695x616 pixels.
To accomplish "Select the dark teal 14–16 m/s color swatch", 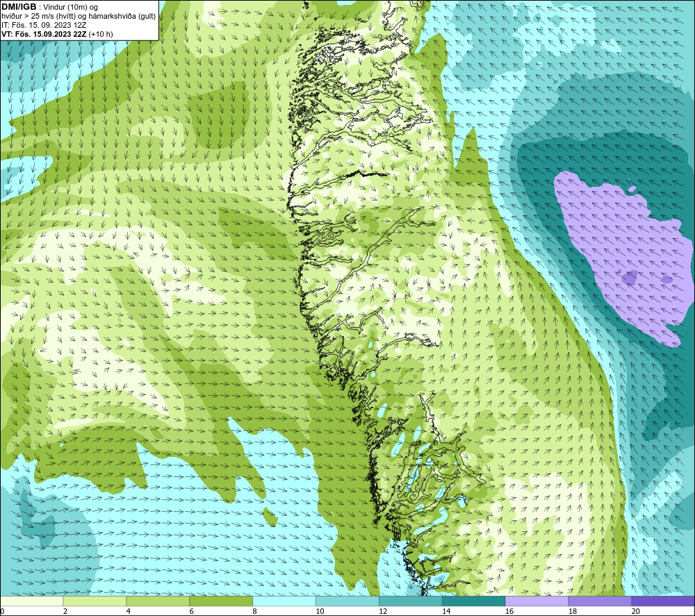I will 474,601.
